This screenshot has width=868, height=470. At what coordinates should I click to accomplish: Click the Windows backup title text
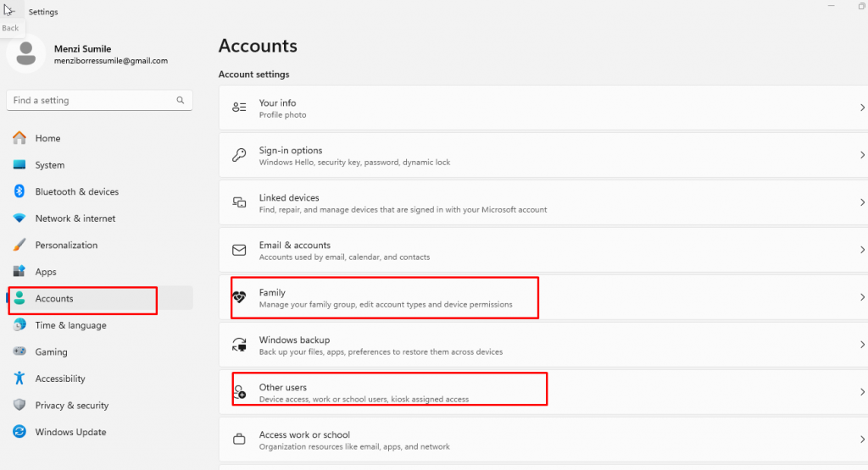pyautogui.click(x=294, y=340)
